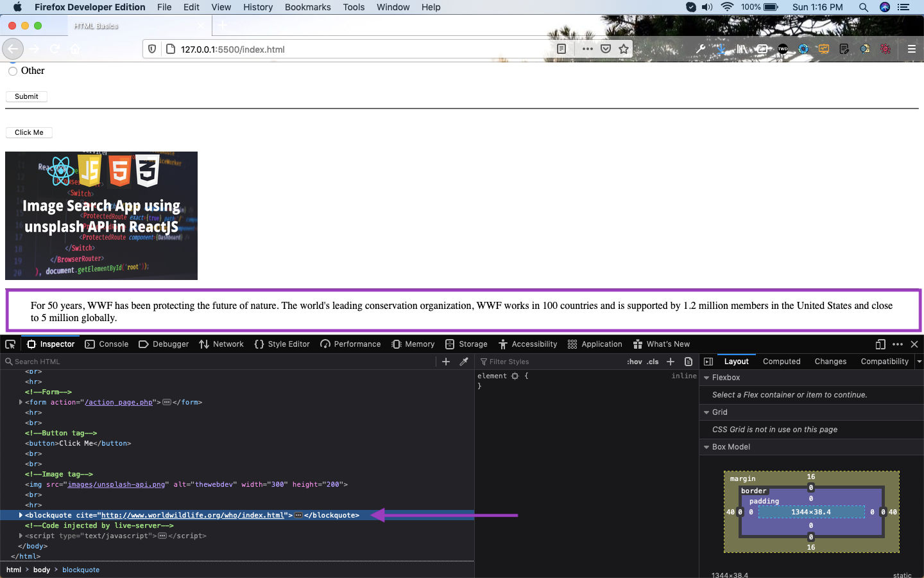Collapse the Flexbox section
924x578 pixels.
pos(706,378)
